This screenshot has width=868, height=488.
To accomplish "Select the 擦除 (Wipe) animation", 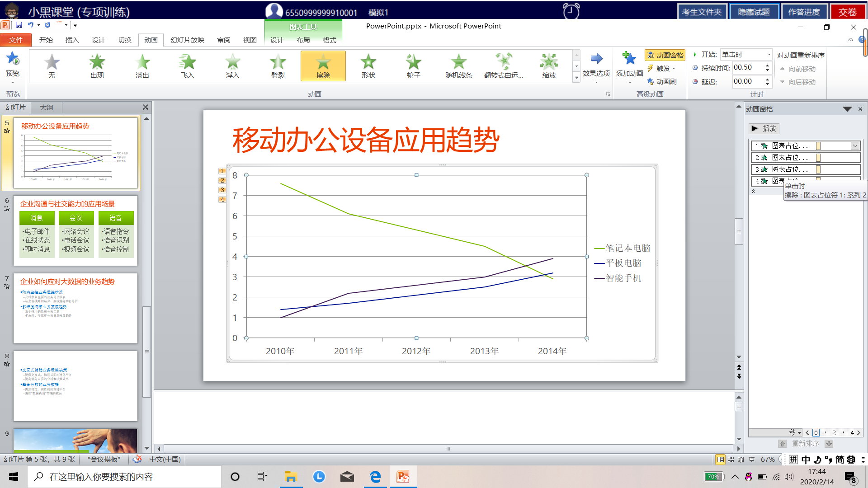I will click(x=323, y=66).
